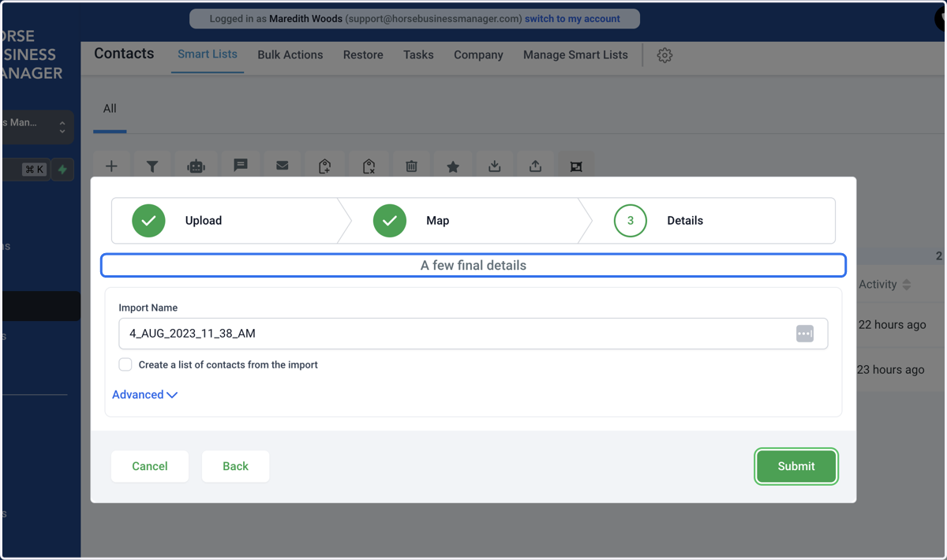947x560 pixels.
Task: Click the chat message bubble icon
Action: [x=241, y=166]
